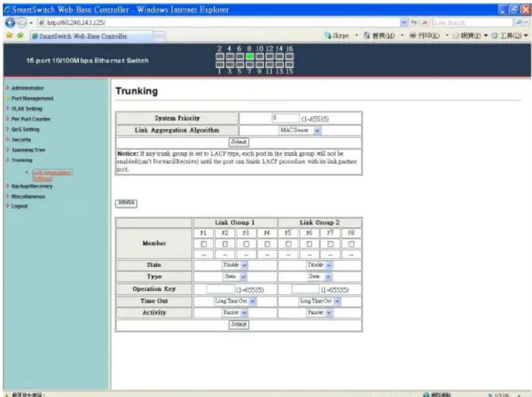Click the System Priority input field
Viewport: 532px width, 397px height.
click(x=285, y=118)
